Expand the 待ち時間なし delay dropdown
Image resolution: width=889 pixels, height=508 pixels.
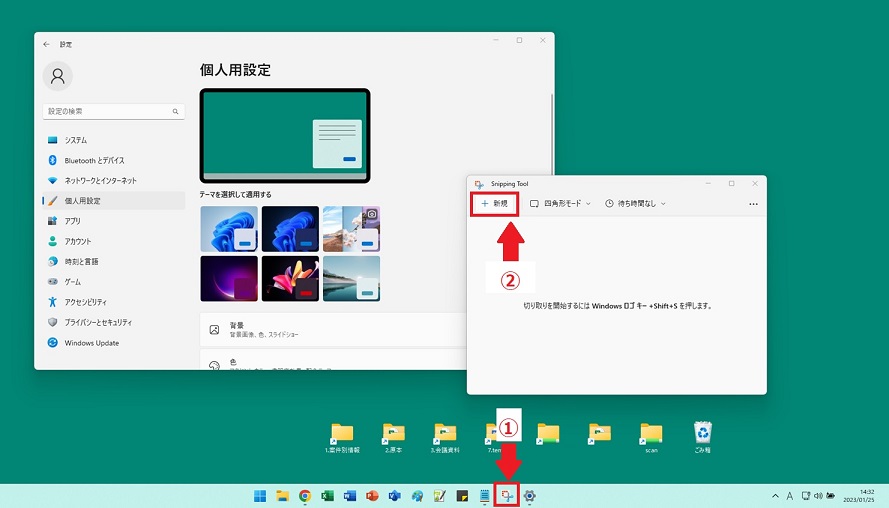point(635,204)
